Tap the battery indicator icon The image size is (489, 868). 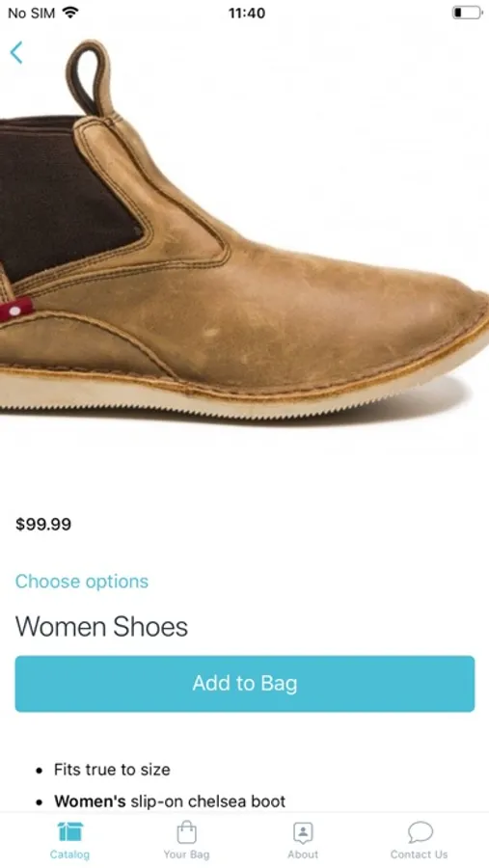[x=466, y=13]
